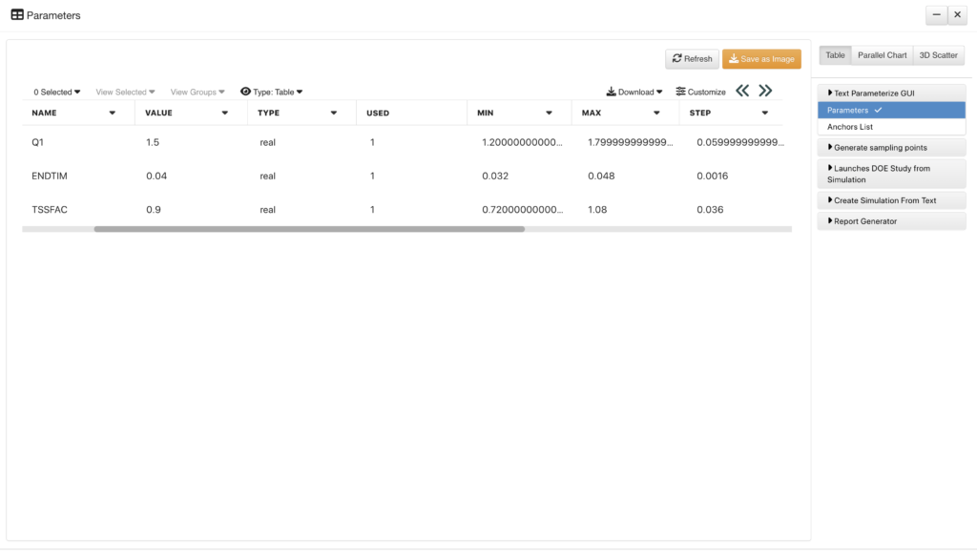
Task: Click the double-left chevron navigation icon
Action: click(x=742, y=91)
